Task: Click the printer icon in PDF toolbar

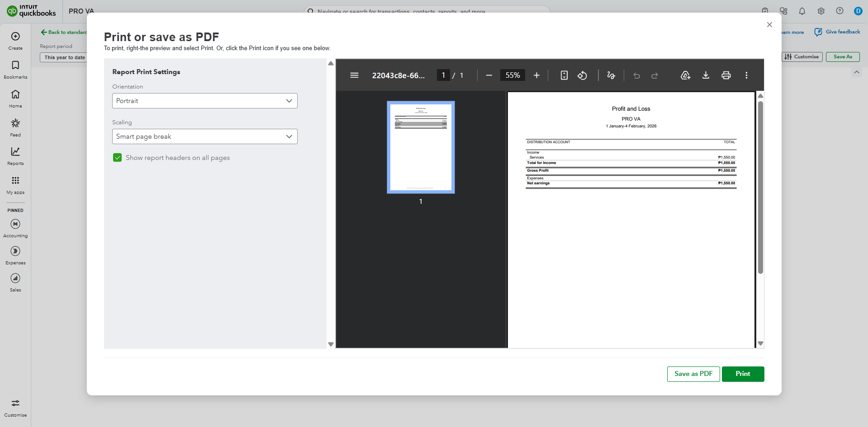Action: click(x=726, y=75)
